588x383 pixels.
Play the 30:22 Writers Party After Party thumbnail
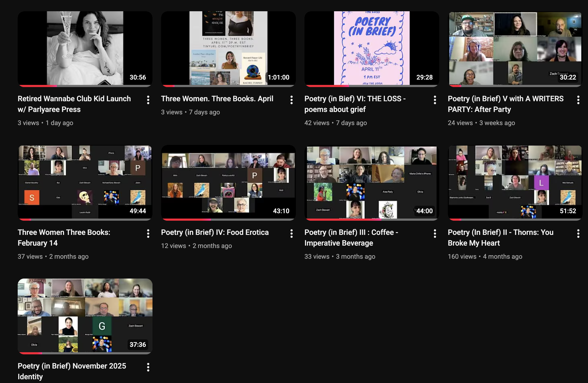point(515,48)
